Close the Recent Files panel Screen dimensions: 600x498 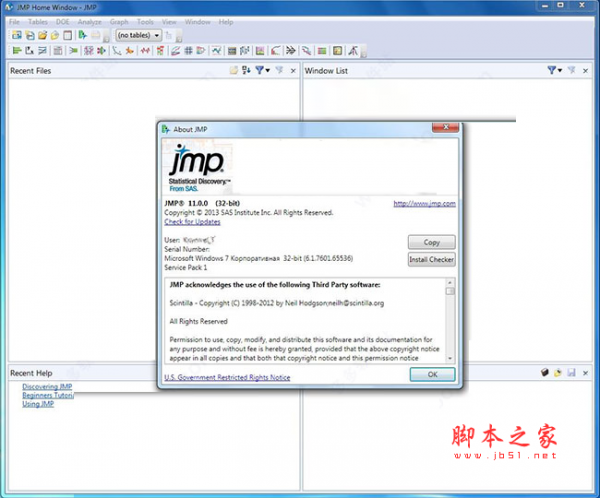pos(293,70)
